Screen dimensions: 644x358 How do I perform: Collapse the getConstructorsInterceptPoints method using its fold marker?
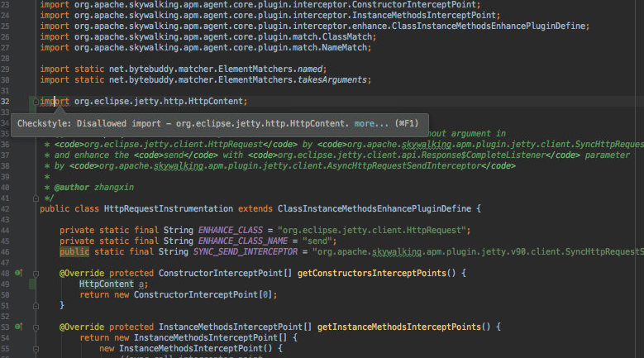(36, 274)
